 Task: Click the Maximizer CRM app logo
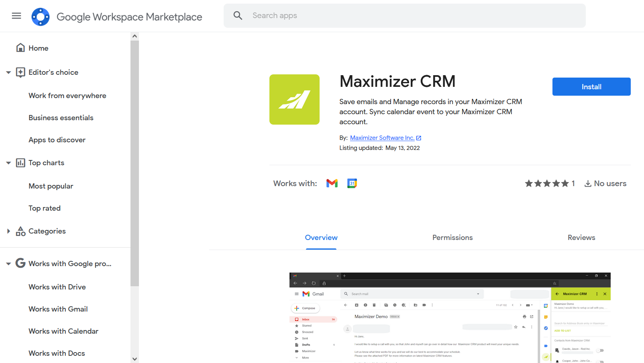[294, 99]
